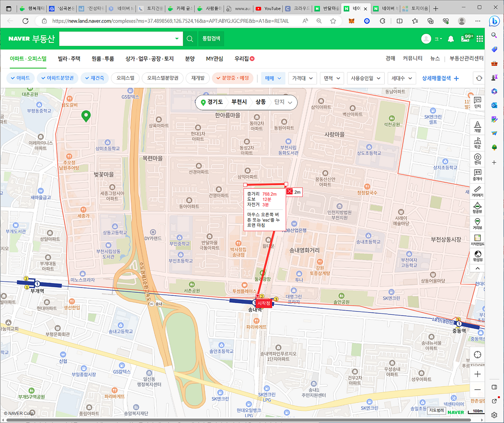Viewport: 504px width, 423px height.
Task: Open the 우리집 tab
Action: coord(244,59)
